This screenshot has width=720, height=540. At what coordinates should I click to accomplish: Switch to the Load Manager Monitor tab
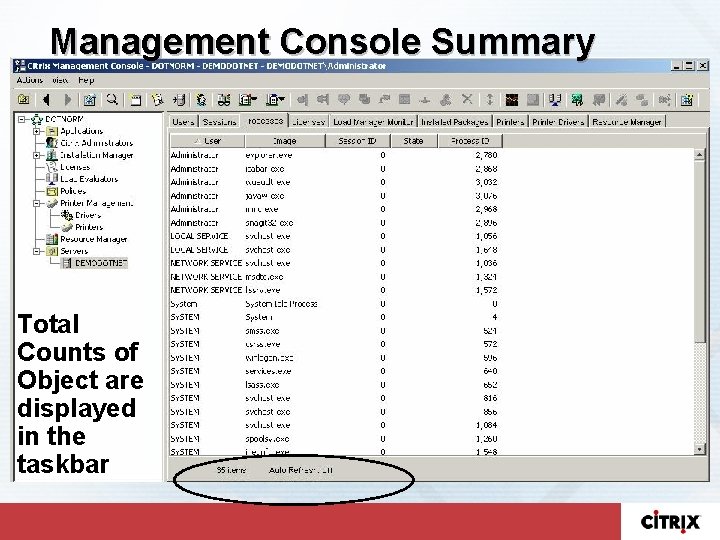click(373, 122)
